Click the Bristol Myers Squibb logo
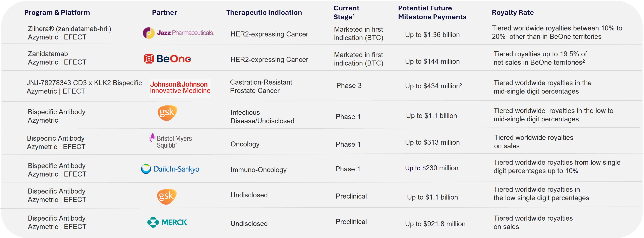This screenshot has width=644, height=238. tap(171, 141)
